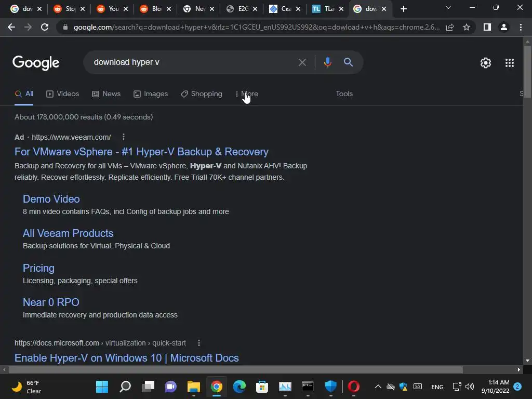
Task: Bookmark this page with the star icon
Action: click(467, 27)
